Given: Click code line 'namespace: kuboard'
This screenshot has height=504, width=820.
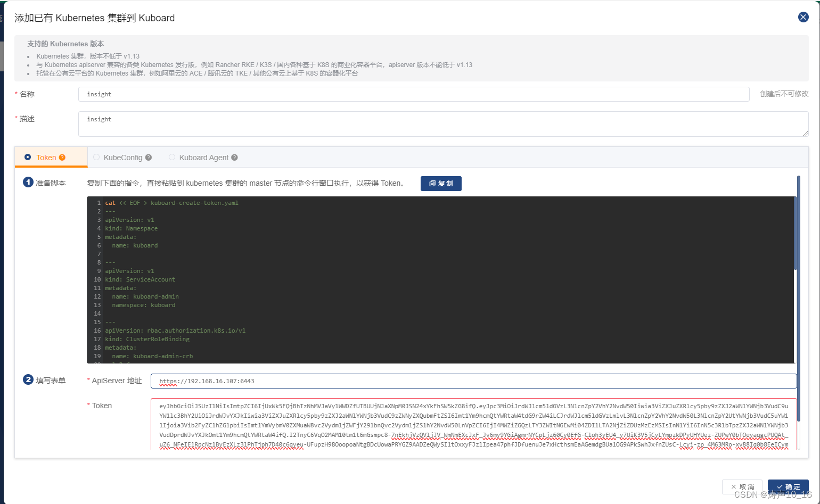Looking at the screenshot, I should 143,305.
